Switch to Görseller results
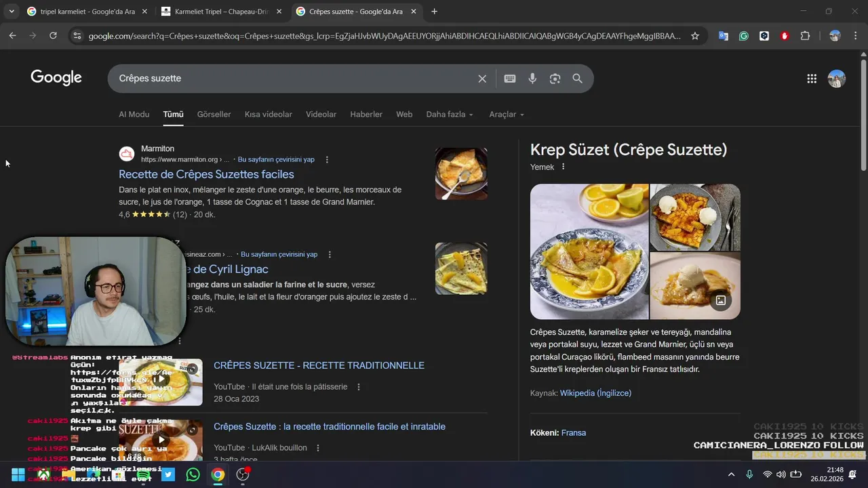The image size is (868, 488). pyautogui.click(x=214, y=115)
